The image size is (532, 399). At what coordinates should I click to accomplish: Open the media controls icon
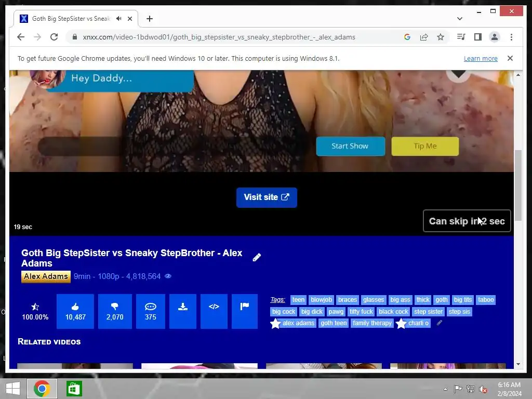(461, 37)
